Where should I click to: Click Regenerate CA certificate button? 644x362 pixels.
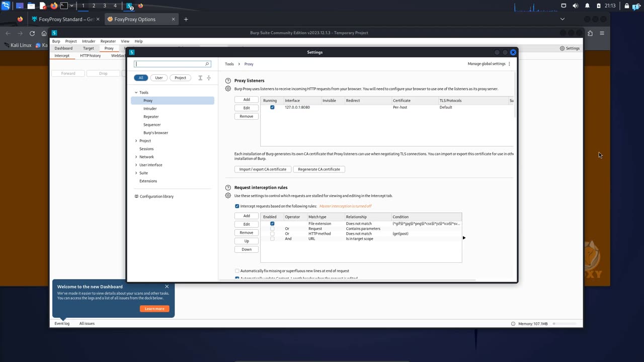coord(319,169)
